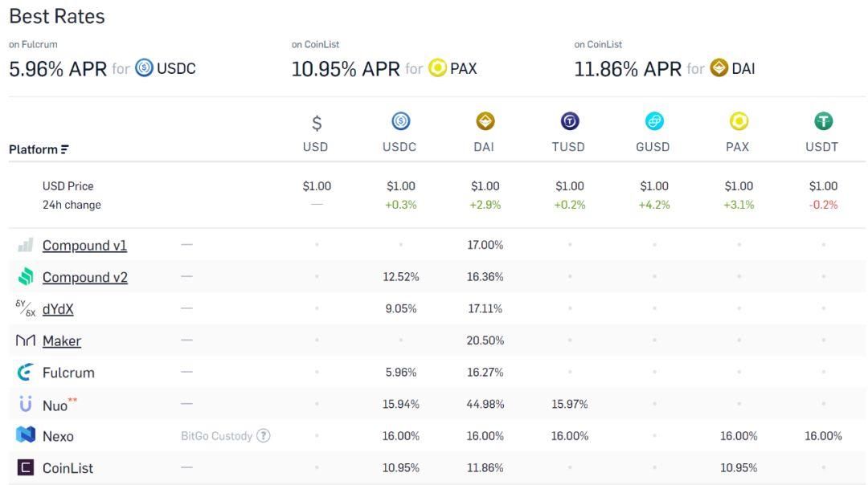The width and height of the screenshot is (868, 485).
Task: Click the USDC coin icon in column header
Action: click(x=401, y=121)
